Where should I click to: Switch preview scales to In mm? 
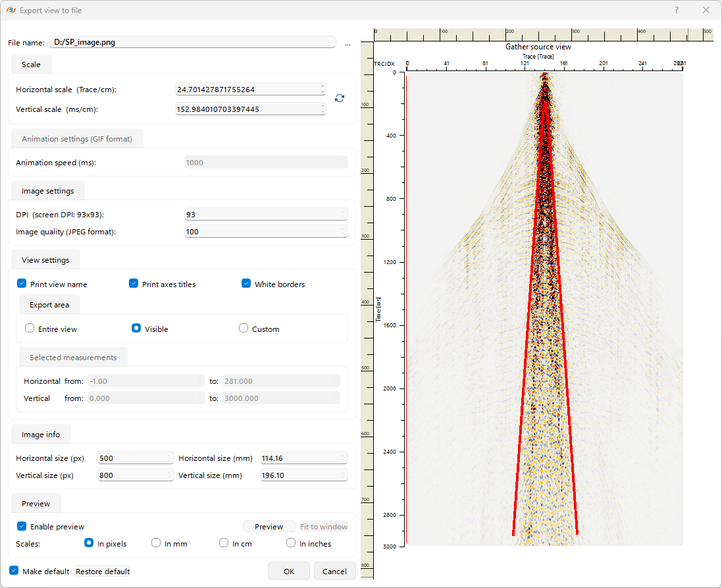pyautogui.click(x=156, y=543)
